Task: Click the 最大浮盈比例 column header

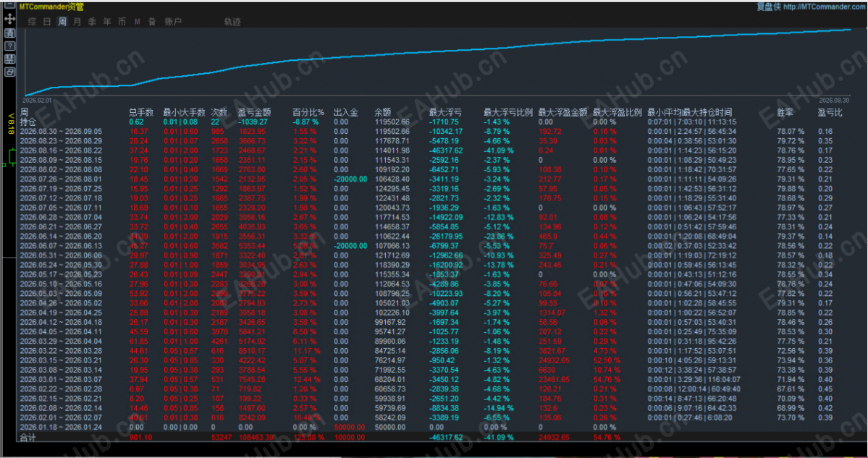Action: (618, 112)
